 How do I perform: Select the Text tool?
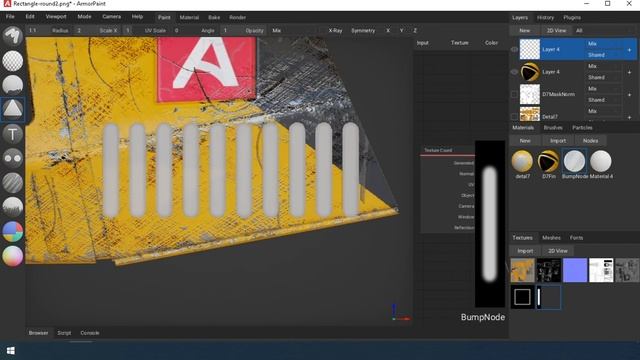(x=13, y=134)
